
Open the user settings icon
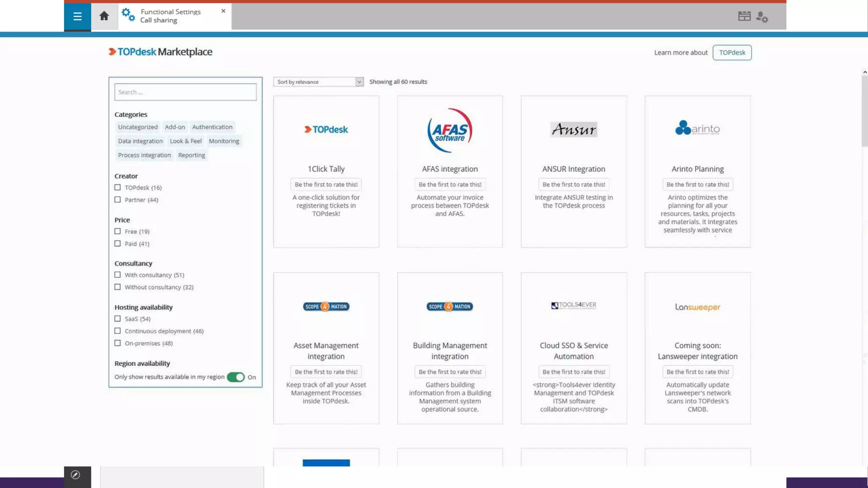pyautogui.click(x=762, y=17)
